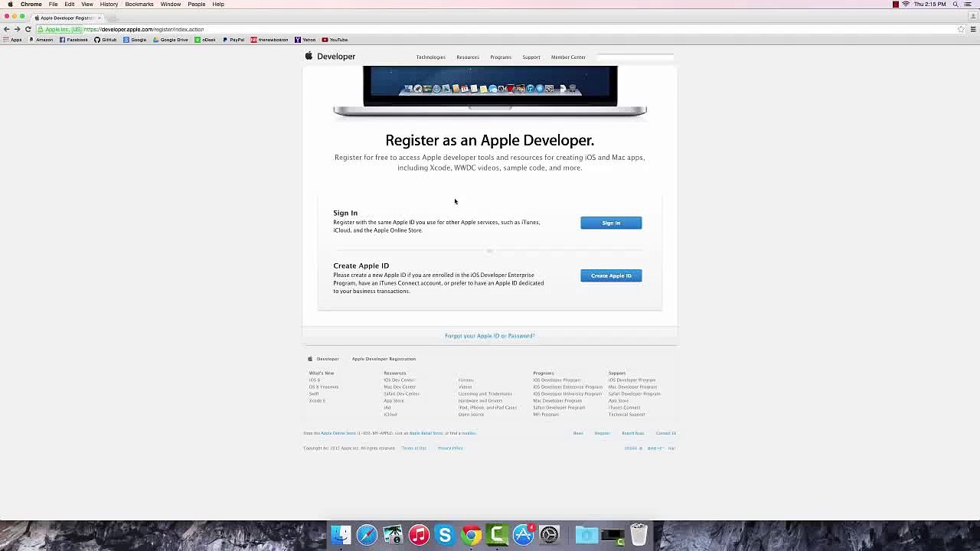
Task: Open the thenewboston bookmark
Action: (269, 40)
